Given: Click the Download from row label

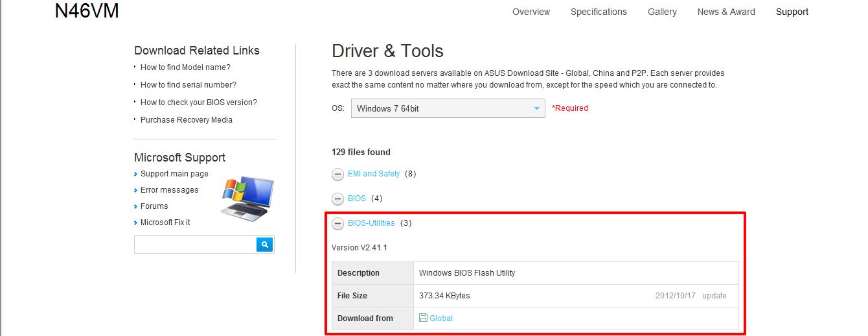Looking at the screenshot, I should pyautogui.click(x=365, y=318).
